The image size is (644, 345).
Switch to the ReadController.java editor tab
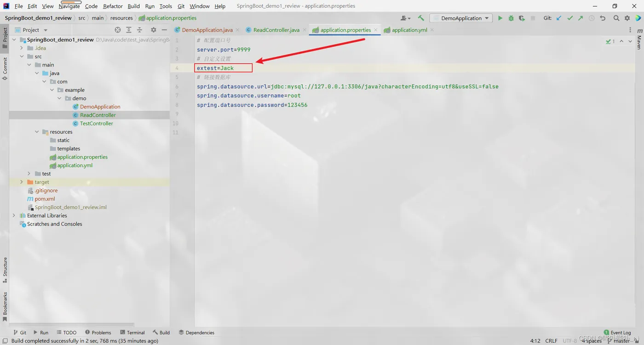click(276, 30)
